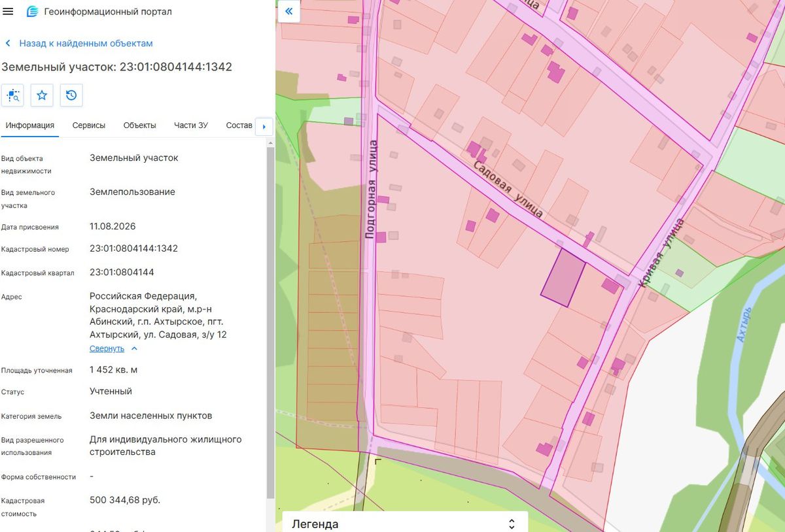
Task: Click the date value 11.08.2026
Action: pyautogui.click(x=113, y=226)
